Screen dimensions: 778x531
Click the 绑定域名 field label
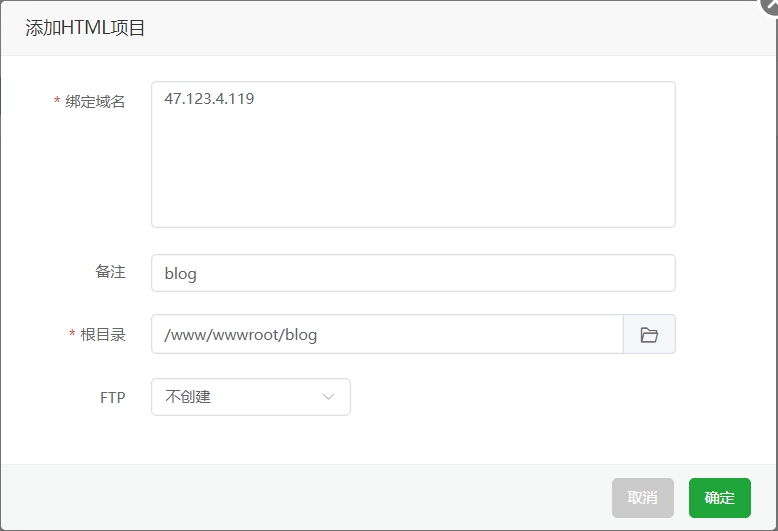point(95,102)
